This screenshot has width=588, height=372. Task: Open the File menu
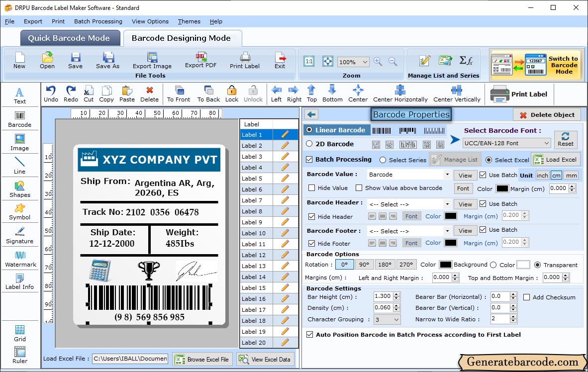pyautogui.click(x=10, y=21)
